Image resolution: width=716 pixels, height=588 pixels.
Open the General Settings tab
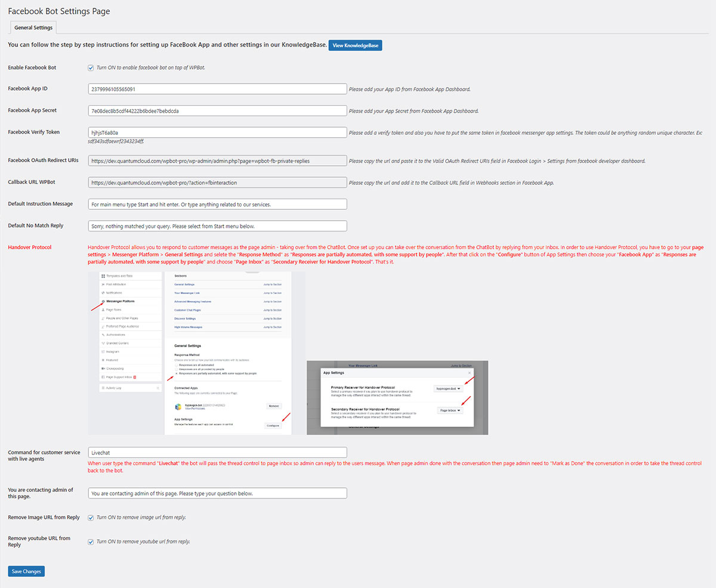click(33, 27)
